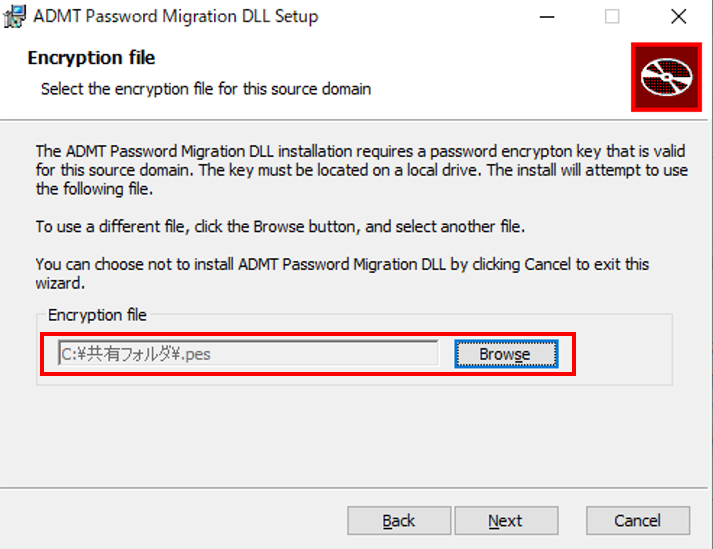Go to the previous page with Back
The image size is (713, 549).
399,520
